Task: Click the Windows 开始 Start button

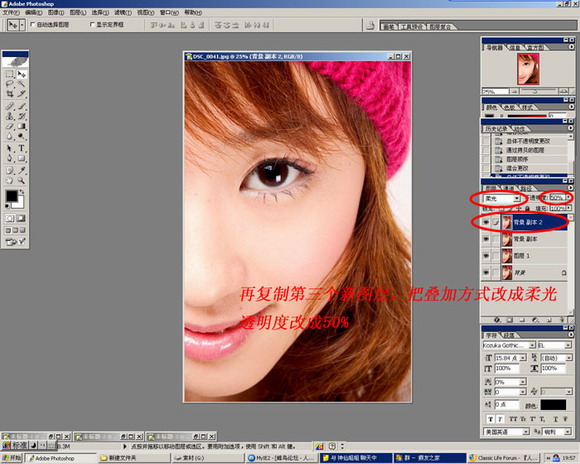Action: tap(11, 458)
